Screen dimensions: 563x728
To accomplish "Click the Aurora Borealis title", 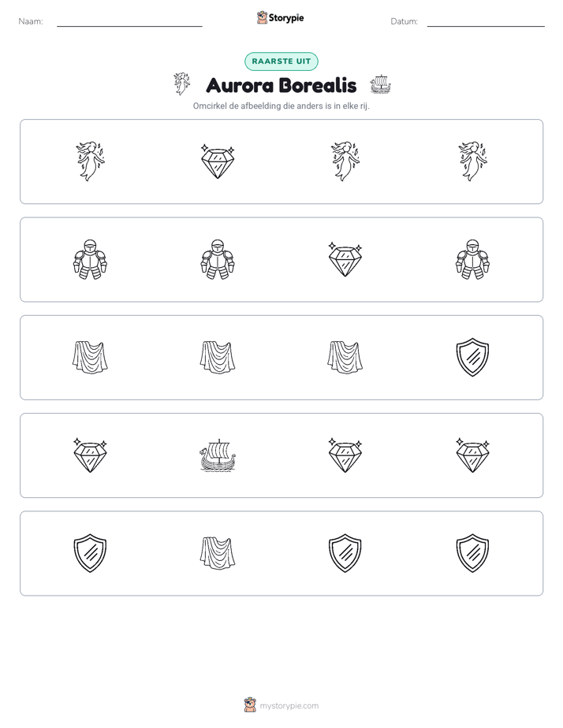I will coord(281,85).
